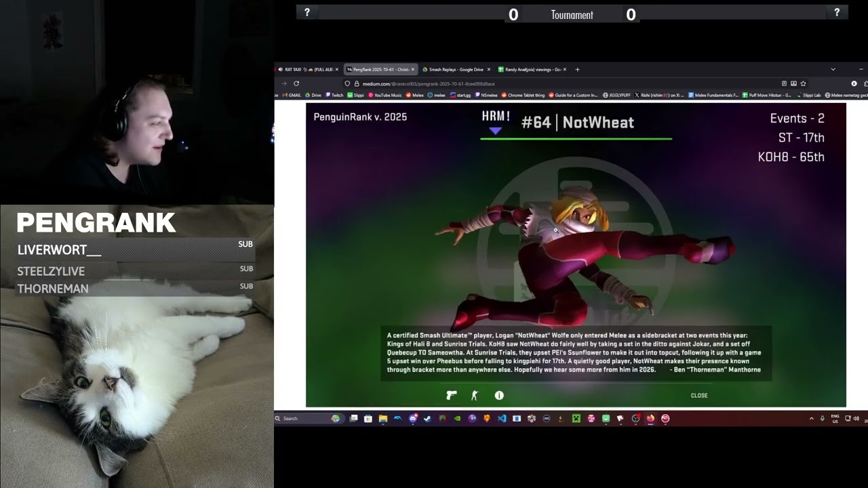Click the #64 | NotWheat player title

click(x=577, y=122)
